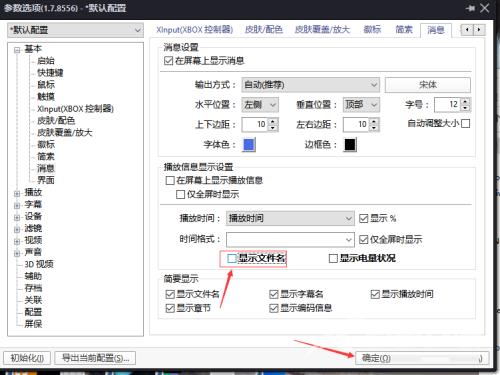Select 3D 视频 in the settings tree
Screen dimensions: 500x375
pyautogui.click(x=39, y=264)
